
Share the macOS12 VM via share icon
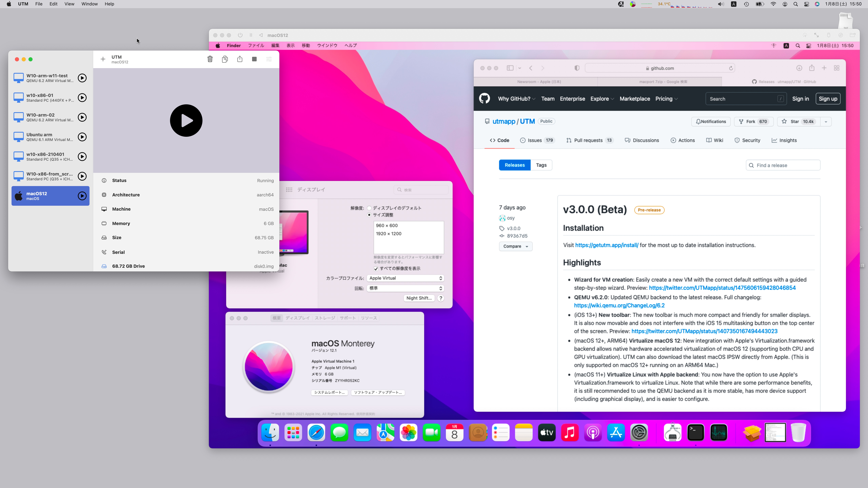pos(240,59)
